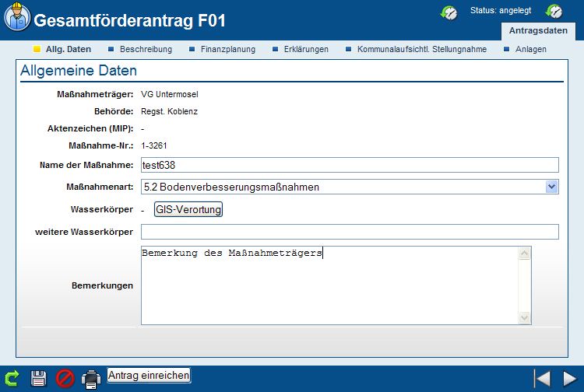Click the weitere Wasserkörper input field

(350, 232)
